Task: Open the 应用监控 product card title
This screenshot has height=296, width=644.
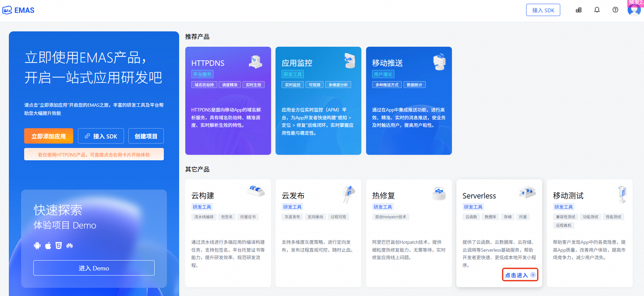Action: click(x=297, y=63)
